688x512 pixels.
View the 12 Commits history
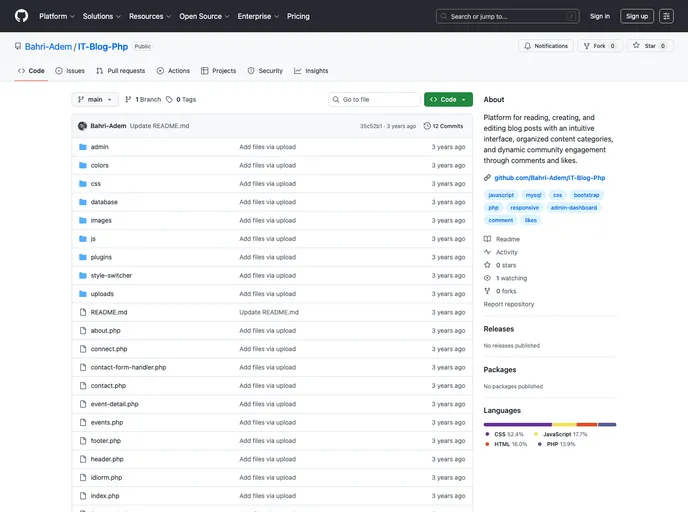pyautogui.click(x=443, y=126)
